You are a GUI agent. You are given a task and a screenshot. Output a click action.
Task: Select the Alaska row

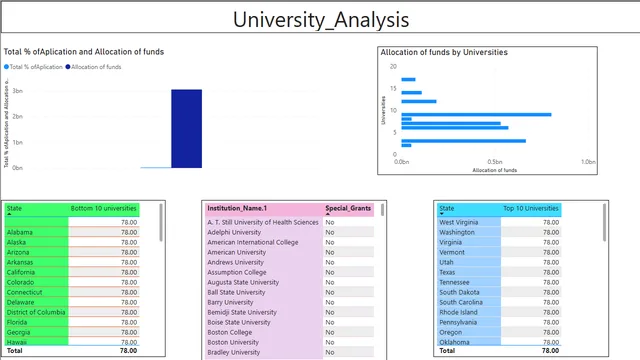point(72,242)
